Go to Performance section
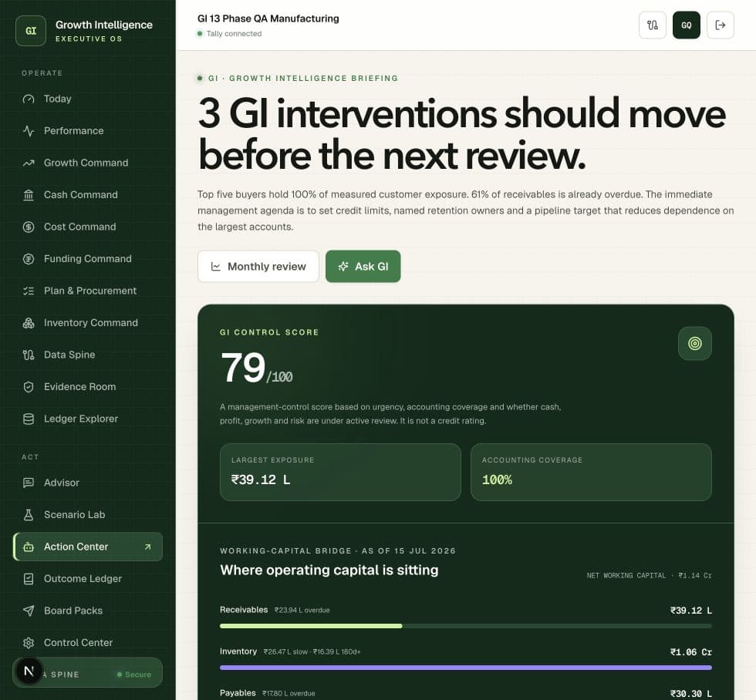 (88, 130)
